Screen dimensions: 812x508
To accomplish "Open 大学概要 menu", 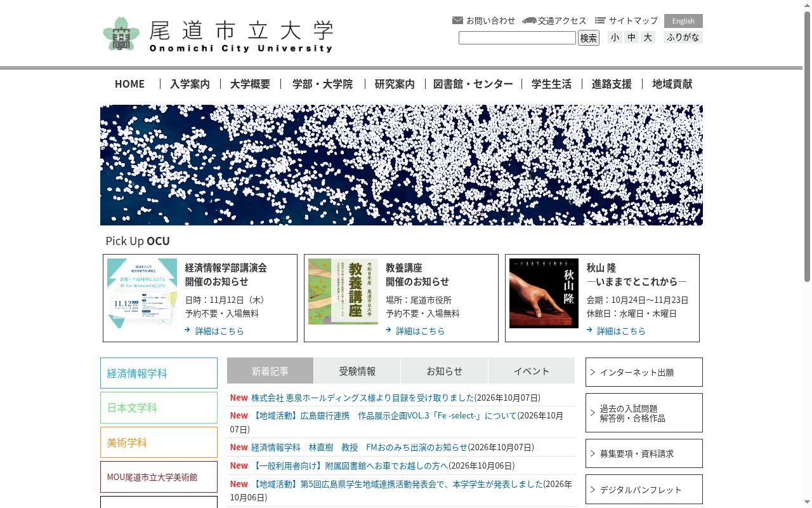I will [250, 84].
